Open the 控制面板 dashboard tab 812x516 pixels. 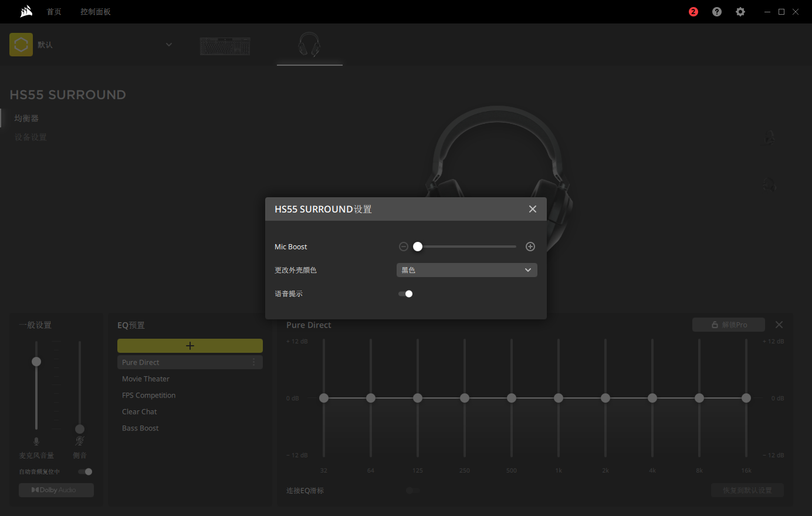point(96,12)
